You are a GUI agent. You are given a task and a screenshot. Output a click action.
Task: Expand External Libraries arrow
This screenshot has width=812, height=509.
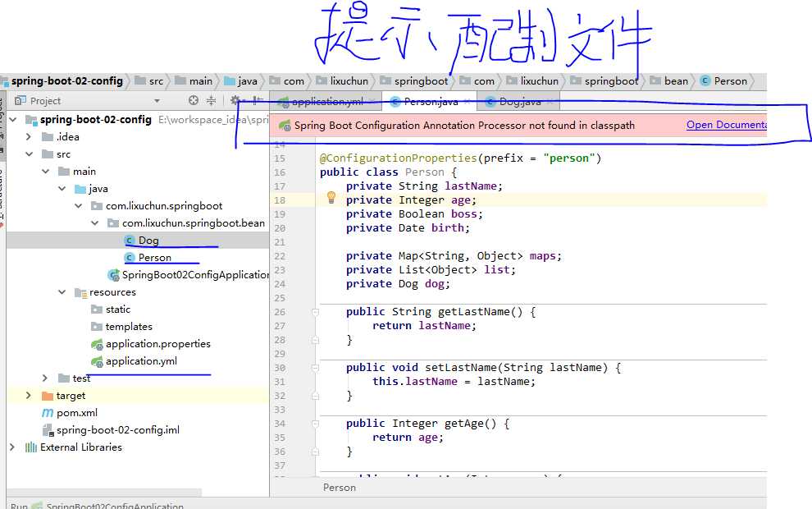(12, 447)
